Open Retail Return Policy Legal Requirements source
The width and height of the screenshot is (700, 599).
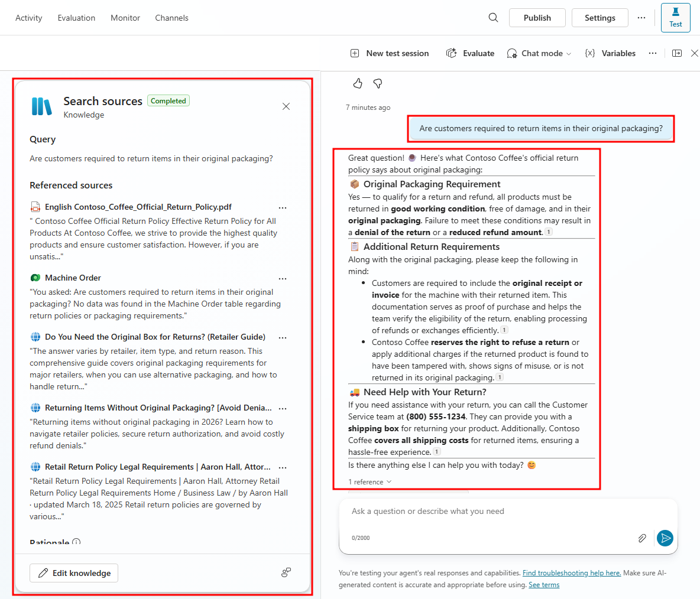click(158, 467)
